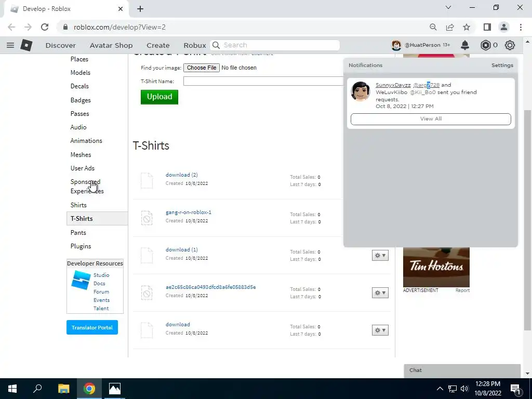Open gear dropdown for download (1)

pos(380,256)
